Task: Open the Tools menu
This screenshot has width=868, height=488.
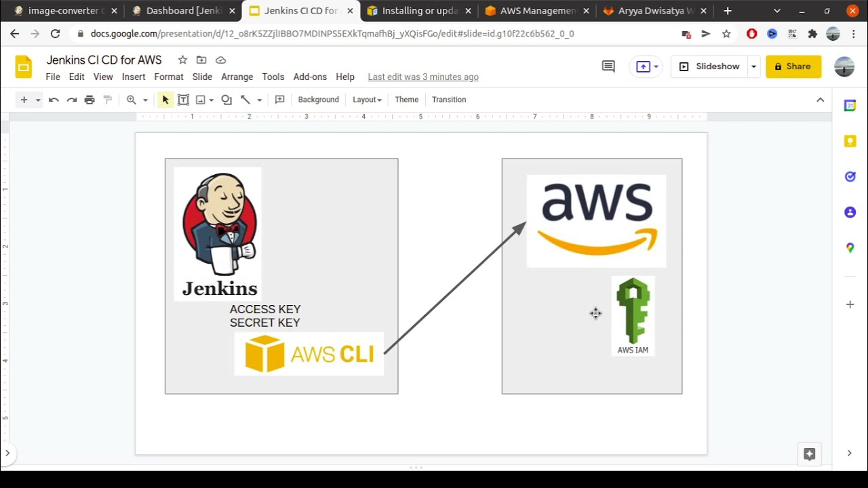Action: [273, 77]
